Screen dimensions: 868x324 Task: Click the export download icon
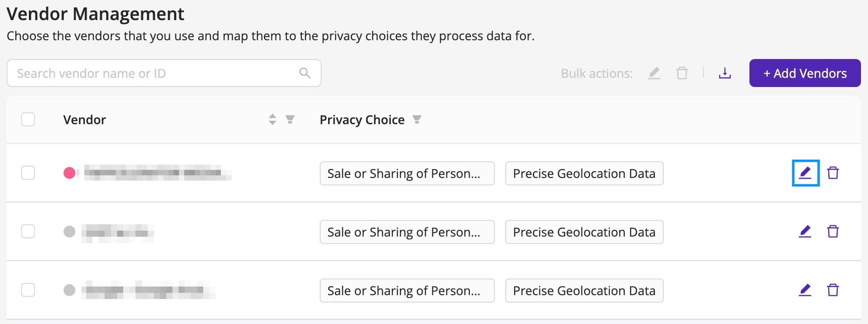click(725, 73)
